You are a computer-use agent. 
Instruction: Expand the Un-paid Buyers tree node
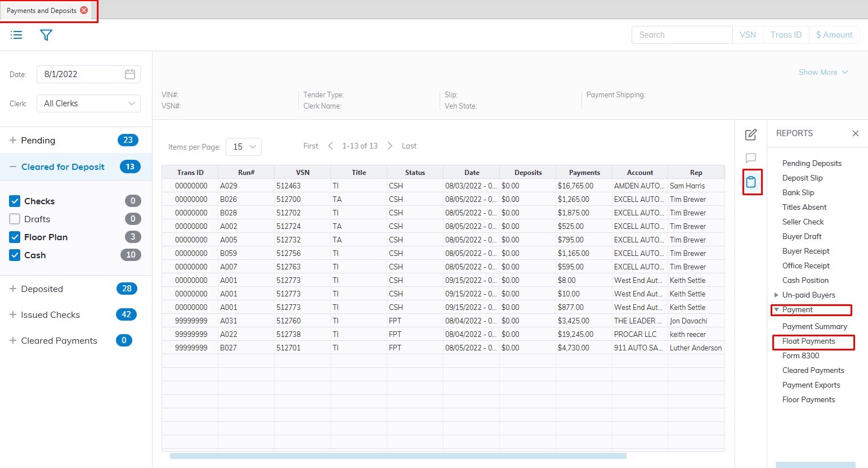coord(776,295)
